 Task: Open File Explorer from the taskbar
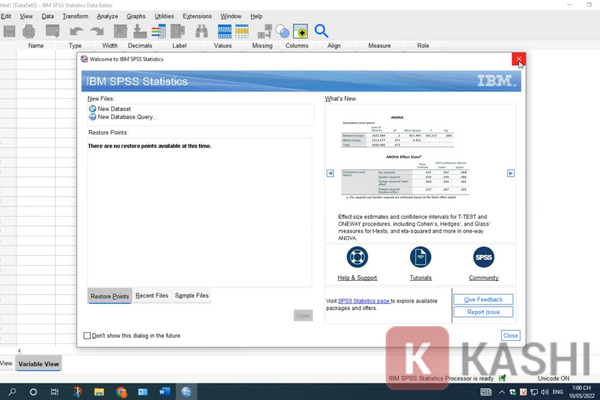point(99,392)
